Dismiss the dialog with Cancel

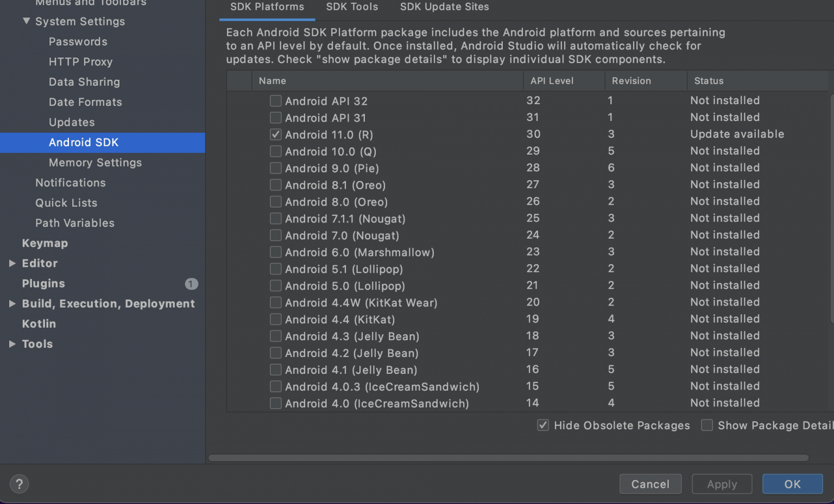click(650, 484)
